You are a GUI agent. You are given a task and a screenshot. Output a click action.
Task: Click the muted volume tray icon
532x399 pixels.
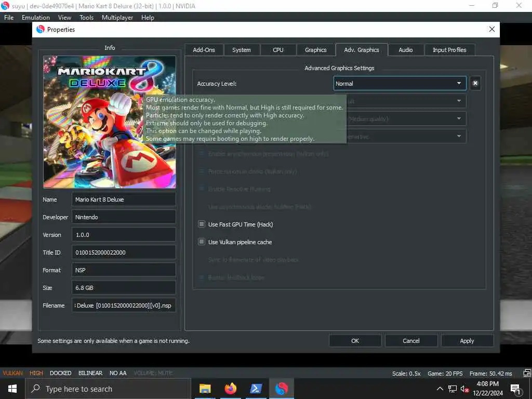coord(465,389)
